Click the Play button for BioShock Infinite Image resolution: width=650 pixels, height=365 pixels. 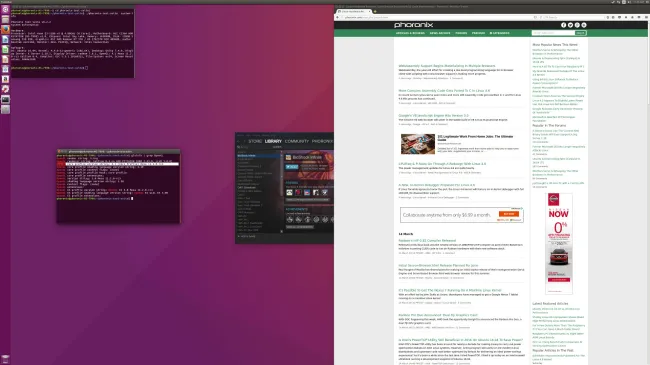tap(292, 167)
